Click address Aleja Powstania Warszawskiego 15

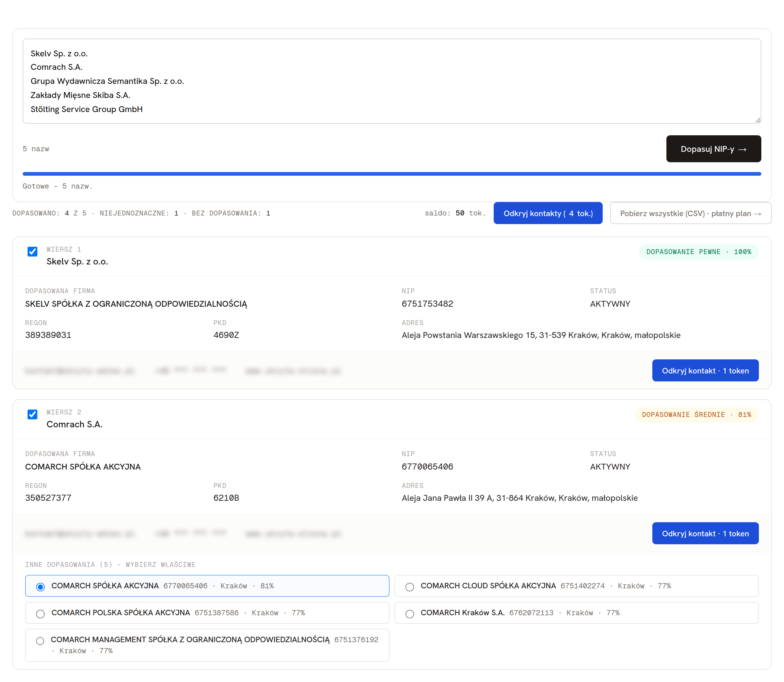[541, 335]
